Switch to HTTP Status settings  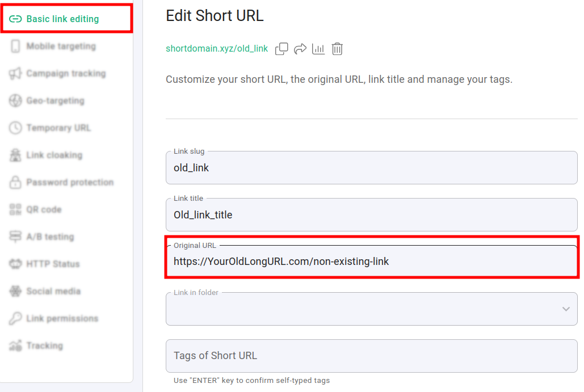coord(53,264)
